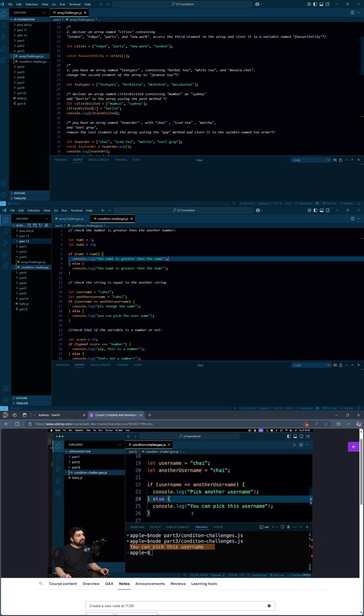Image resolution: width=364 pixels, height=616 pixels.
Task: Open Overview tab on Udemy page
Action: (x=91, y=584)
